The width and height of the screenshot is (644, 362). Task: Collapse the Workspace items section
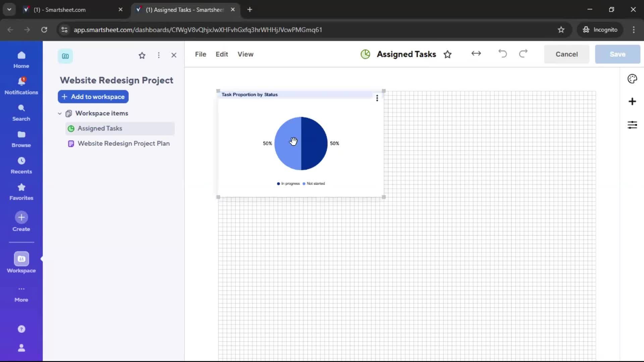(59, 113)
